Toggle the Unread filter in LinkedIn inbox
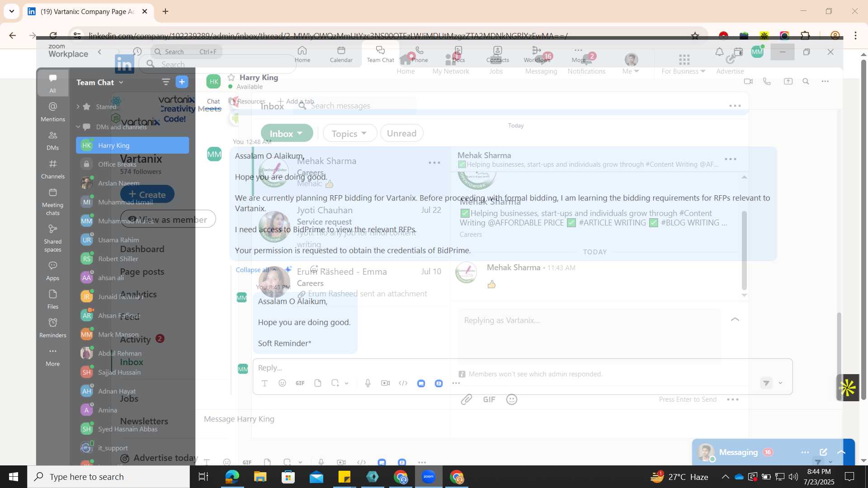 tap(401, 133)
